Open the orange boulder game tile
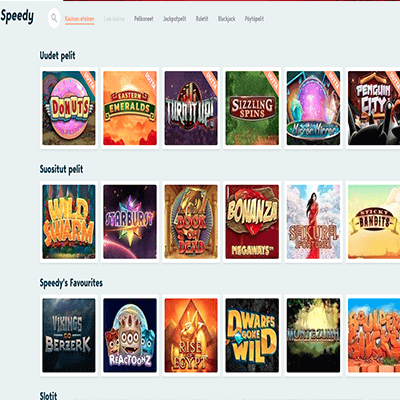This screenshot has height=400, width=400. (x=374, y=335)
